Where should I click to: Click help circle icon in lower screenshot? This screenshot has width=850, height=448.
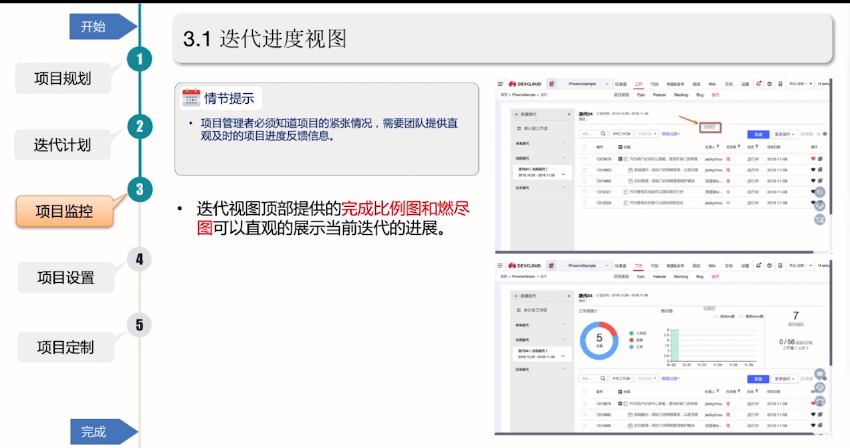pyautogui.click(x=770, y=266)
